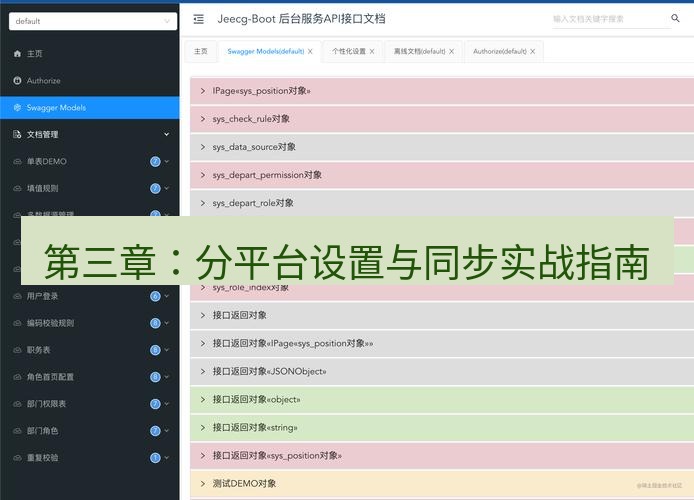Toggle the sidebar collapse menu icon
Viewport: 694px width, 500px height.
(x=199, y=19)
